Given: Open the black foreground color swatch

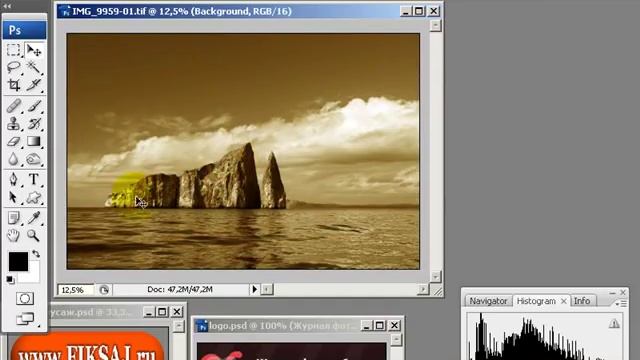Looking at the screenshot, I should (x=18, y=261).
